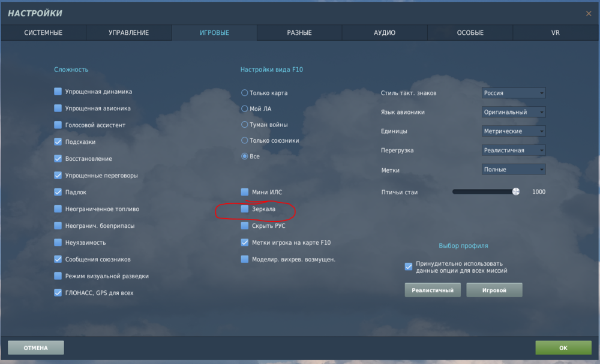The height and width of the screenshot is (364, 600).
Task: Enable Моделир. вихрев. возмущен. checkbox
Action: 245,259
